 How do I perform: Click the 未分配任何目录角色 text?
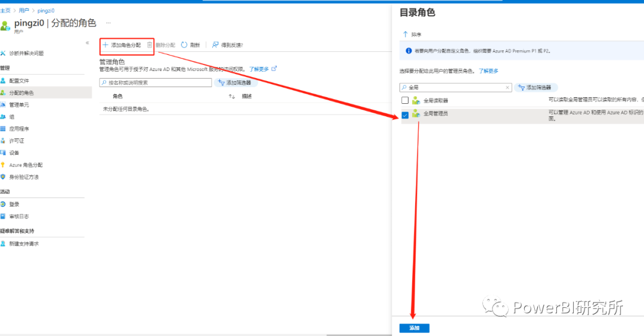[x=126, y=109]
